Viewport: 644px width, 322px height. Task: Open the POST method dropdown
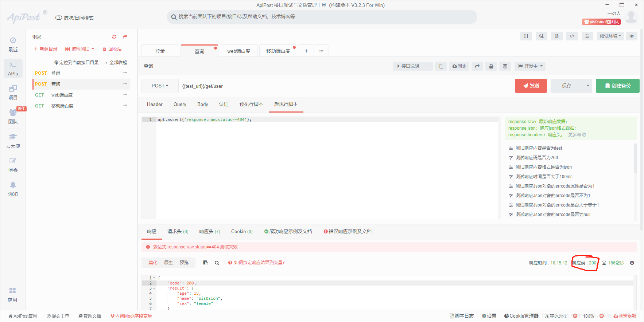(160, 86)
